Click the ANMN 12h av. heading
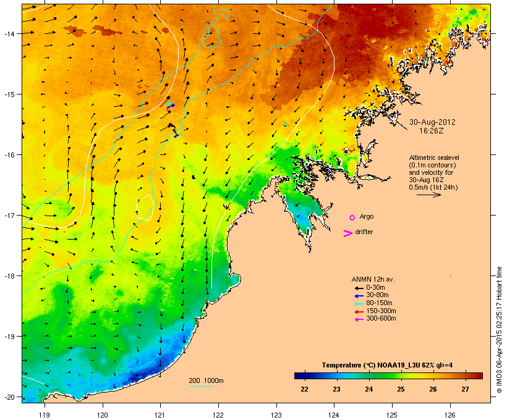The height and width of the screenshot is (420, 507). point(373,279)
